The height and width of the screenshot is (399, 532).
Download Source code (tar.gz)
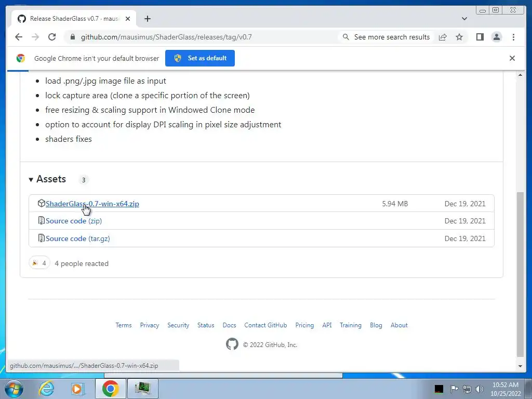point(78,238)
